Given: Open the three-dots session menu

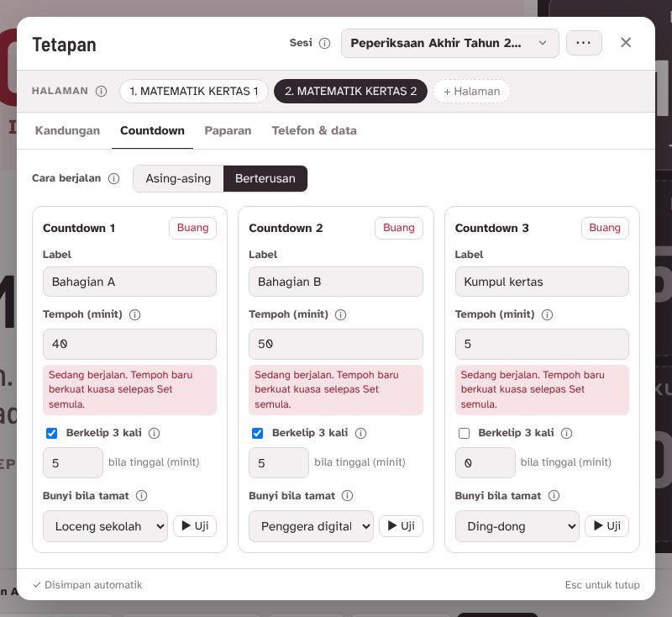Looking at the screenshot, I should tap(584, 43).
